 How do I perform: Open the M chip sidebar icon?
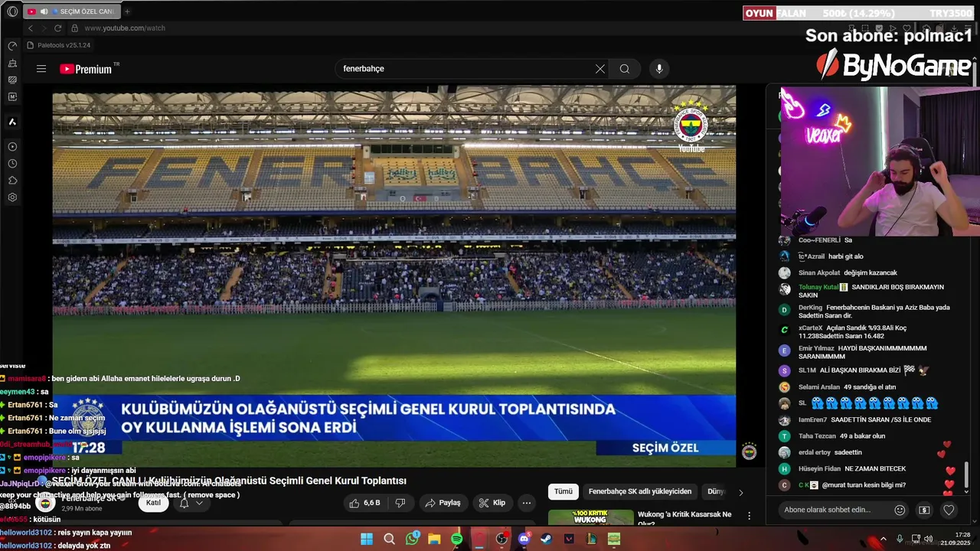click(x=12, y=96)
